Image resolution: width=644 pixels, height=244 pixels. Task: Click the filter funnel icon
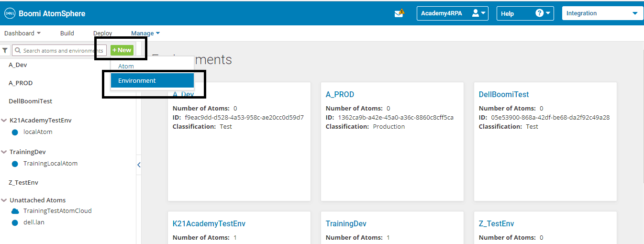click(x=5, y=50)
